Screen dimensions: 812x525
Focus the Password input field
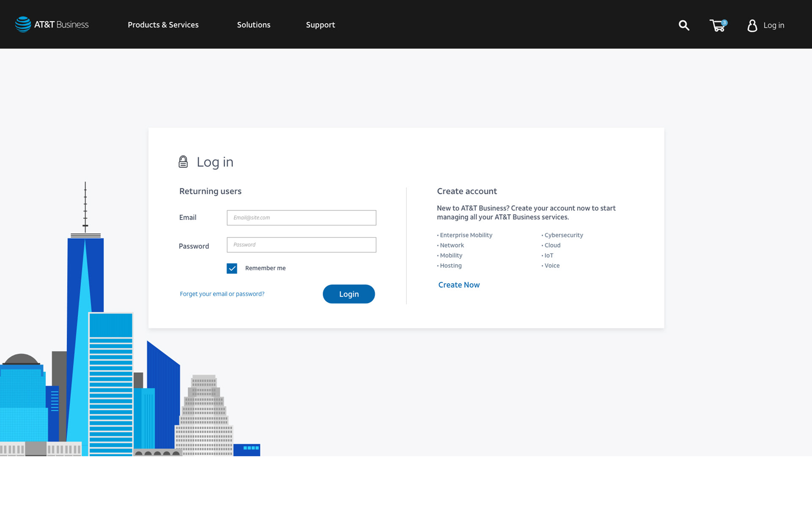click(302, 245)
